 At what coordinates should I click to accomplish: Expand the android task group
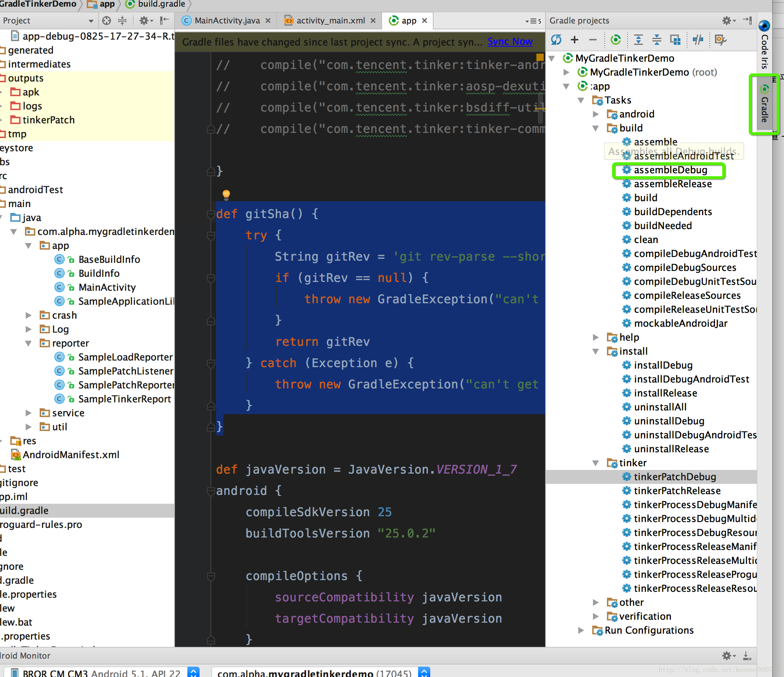596,114
